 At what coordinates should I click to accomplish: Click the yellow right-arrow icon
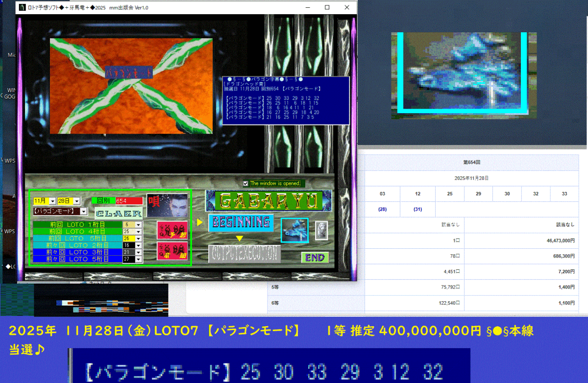199,222
